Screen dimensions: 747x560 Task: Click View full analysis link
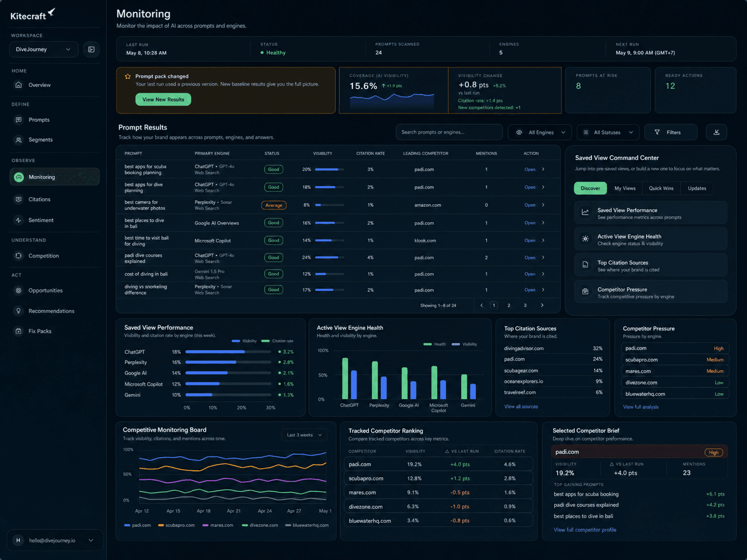(x=641, y=407)
